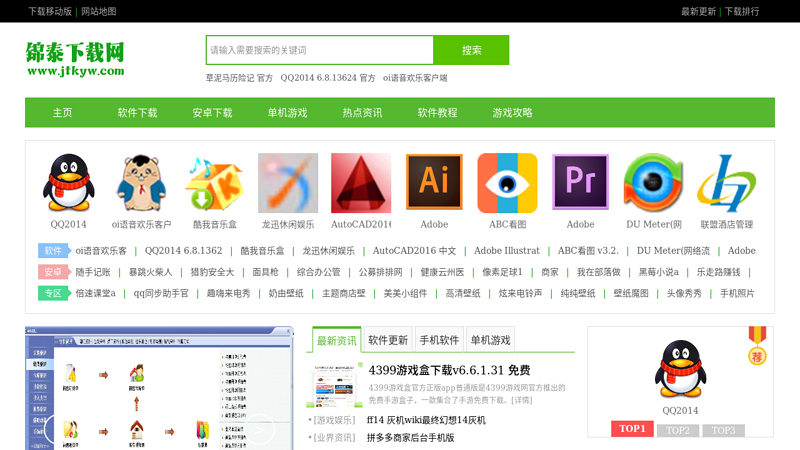Open the 酷我音乐盒 music box icon

(214, 183)
